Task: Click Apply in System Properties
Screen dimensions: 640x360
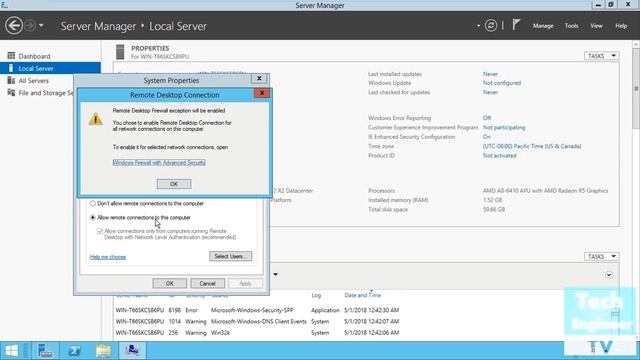Action: 245,283
